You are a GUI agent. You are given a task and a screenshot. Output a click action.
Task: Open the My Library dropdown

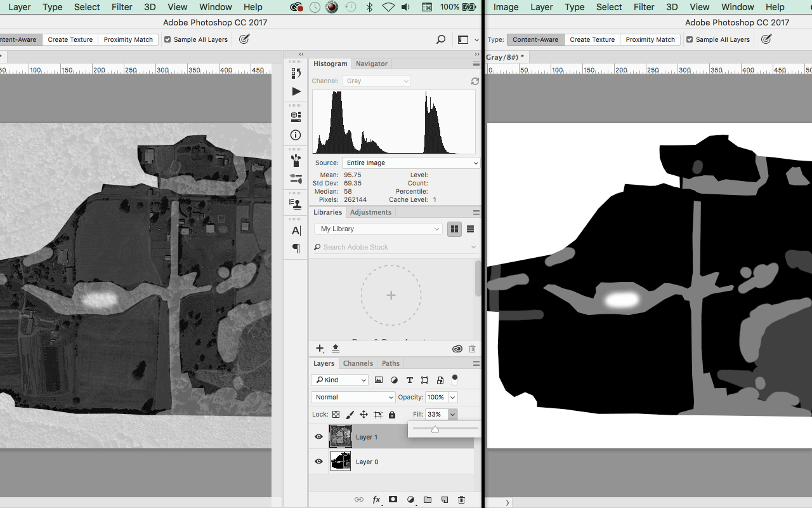378,229
